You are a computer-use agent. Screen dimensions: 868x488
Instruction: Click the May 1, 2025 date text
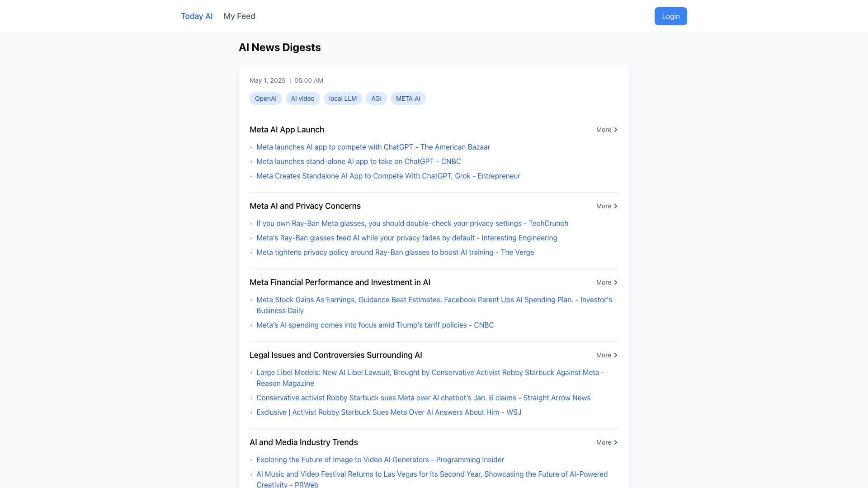click(268, 80)
